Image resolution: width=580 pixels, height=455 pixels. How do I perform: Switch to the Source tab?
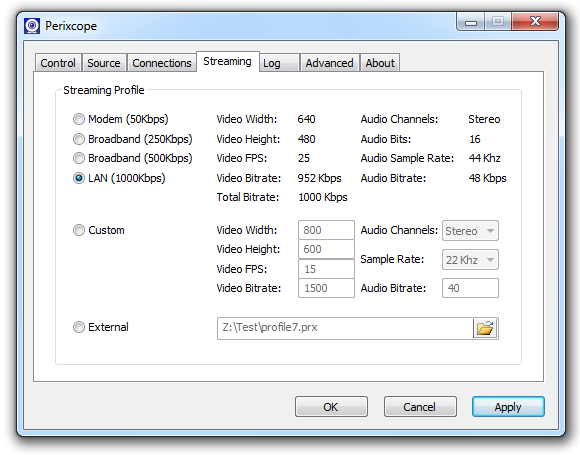pyautogui.click(x=104, y=63)
